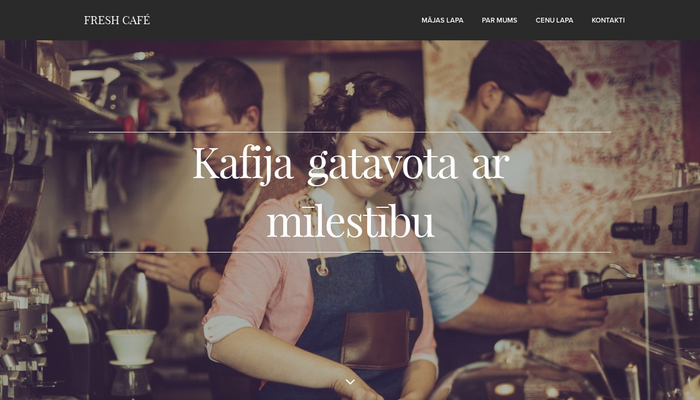Go to the MĀJAS LAPA menu item
The width and height of the screenshot is (700, 400).
point(442,20)
